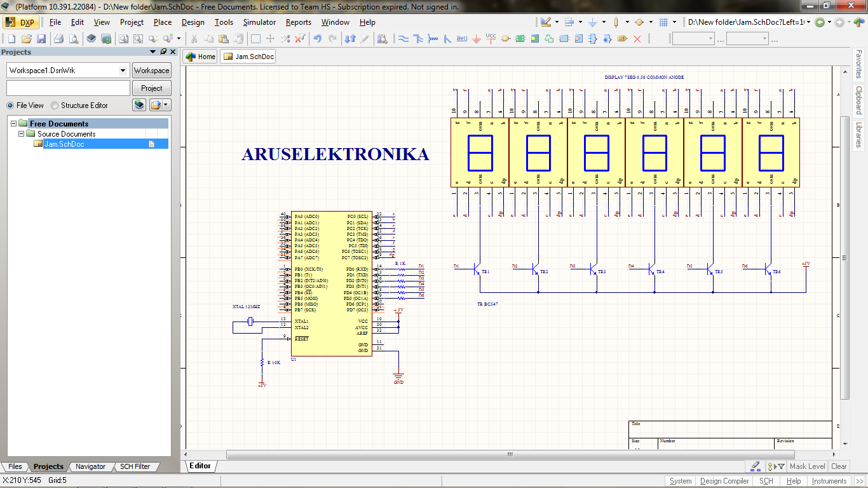This screenshot has width=868, height=488.
Task: Select the Cut icon in toolbar
Action: click(x=194, y=38)
